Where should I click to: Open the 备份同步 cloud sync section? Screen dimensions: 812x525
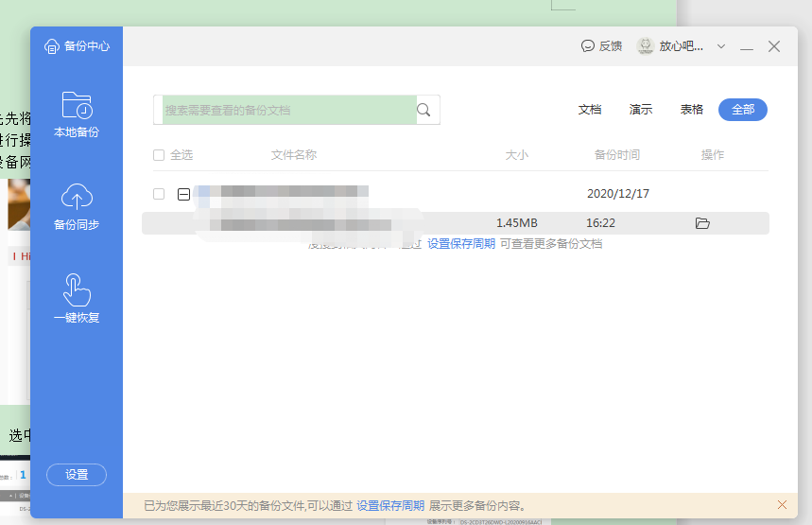tap(77, 207)
